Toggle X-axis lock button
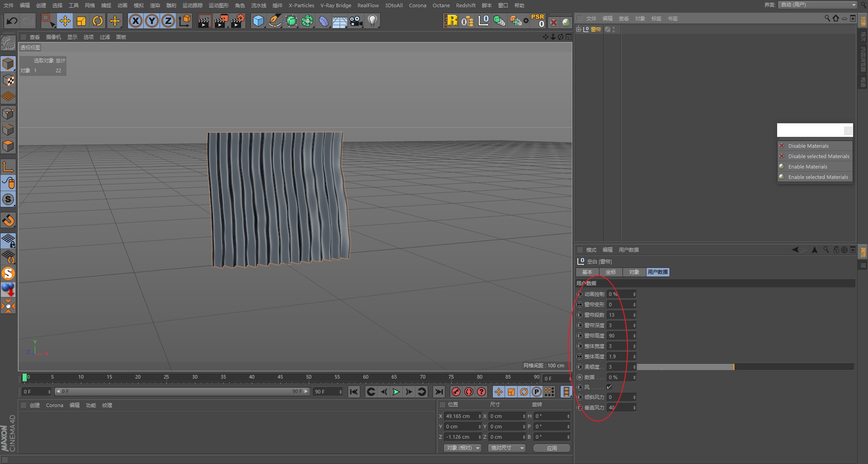 point(135,21)
